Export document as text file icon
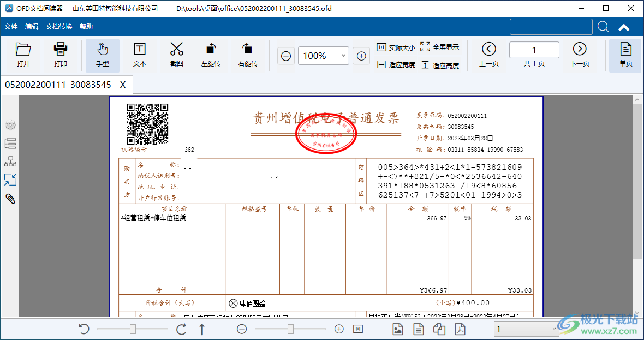The height and width of the screenshot is (340, 644). (x=419, y=329)
